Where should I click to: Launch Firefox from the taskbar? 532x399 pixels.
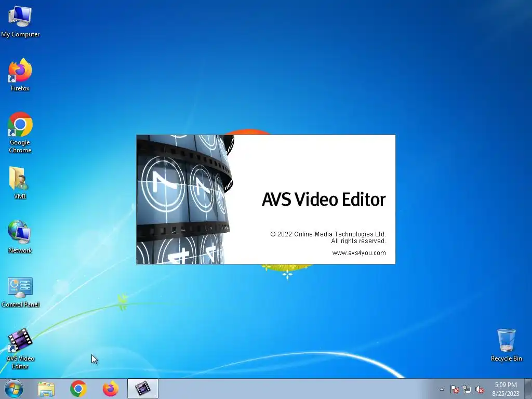click(x=111, y=389)
